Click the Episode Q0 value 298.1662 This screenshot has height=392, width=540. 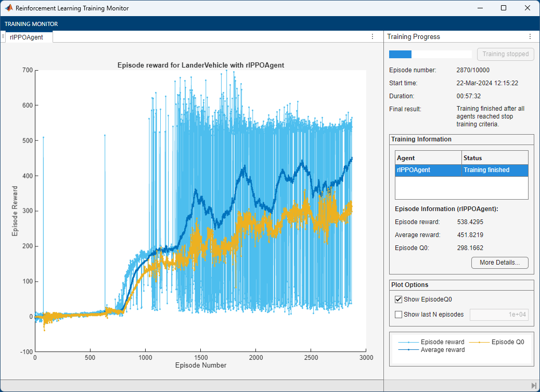tap(470, 248)
